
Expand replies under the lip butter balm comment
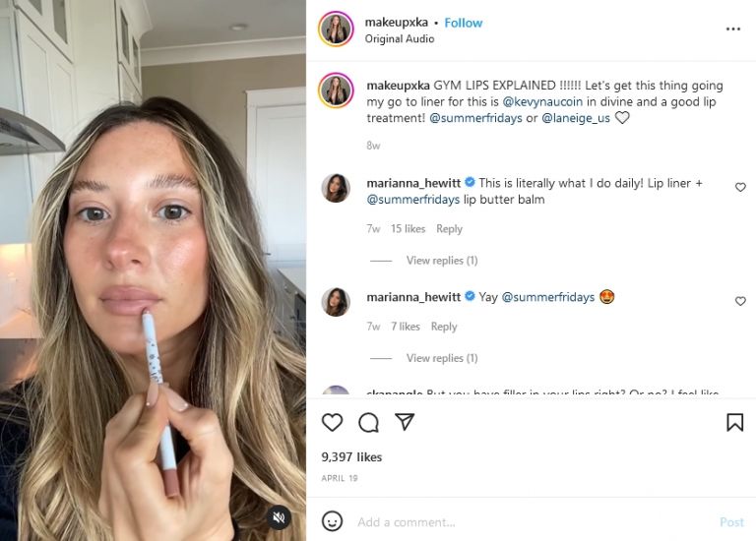point(441,261)
